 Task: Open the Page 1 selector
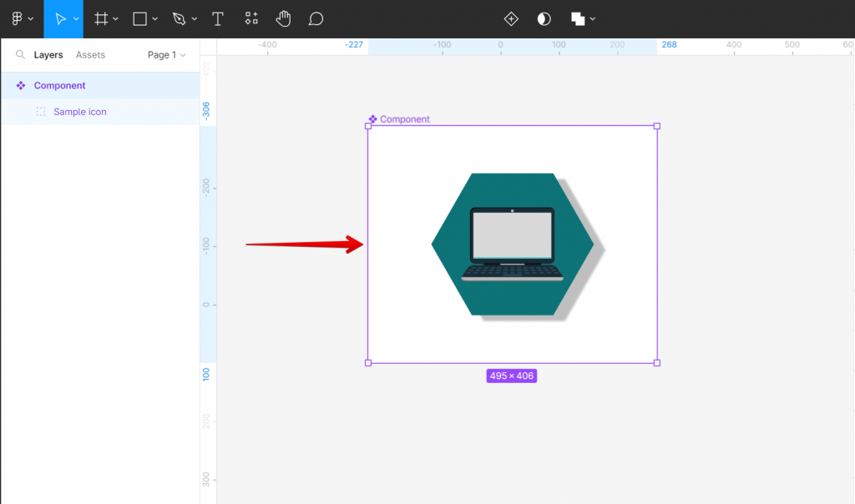click(x=164, y=54)
